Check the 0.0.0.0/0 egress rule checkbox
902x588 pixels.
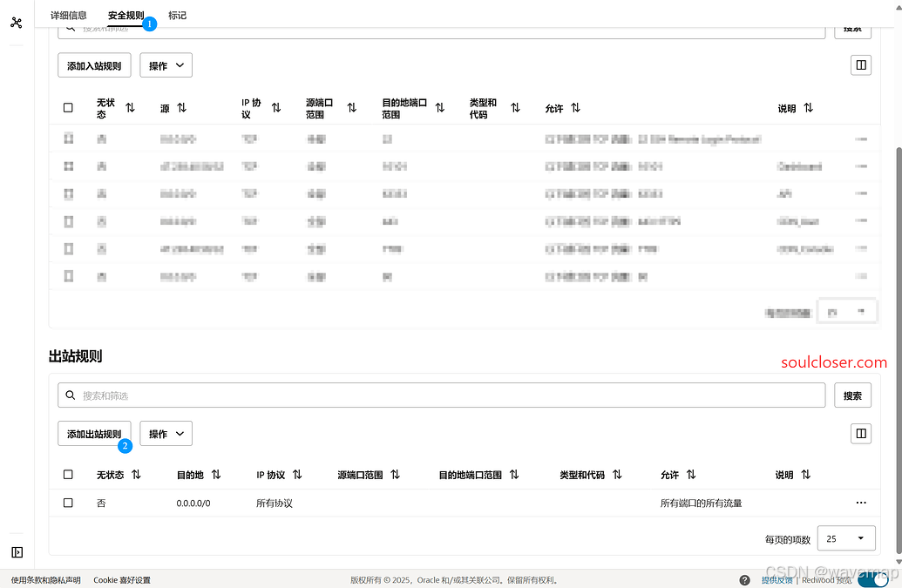coord(68,503)
